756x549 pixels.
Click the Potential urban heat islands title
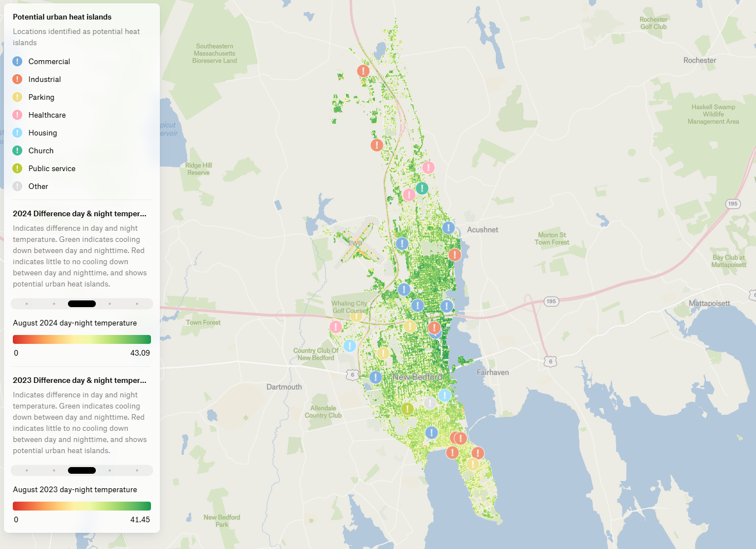62,17
